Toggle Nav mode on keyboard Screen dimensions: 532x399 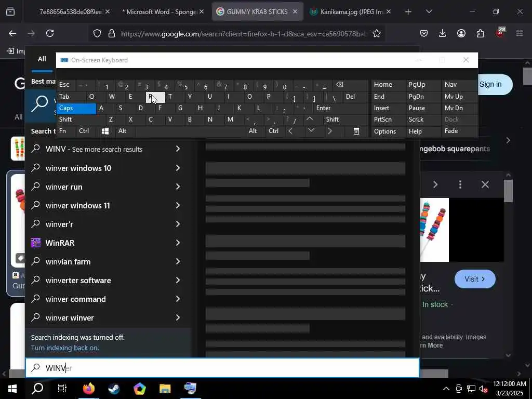[x=459, y=85]
